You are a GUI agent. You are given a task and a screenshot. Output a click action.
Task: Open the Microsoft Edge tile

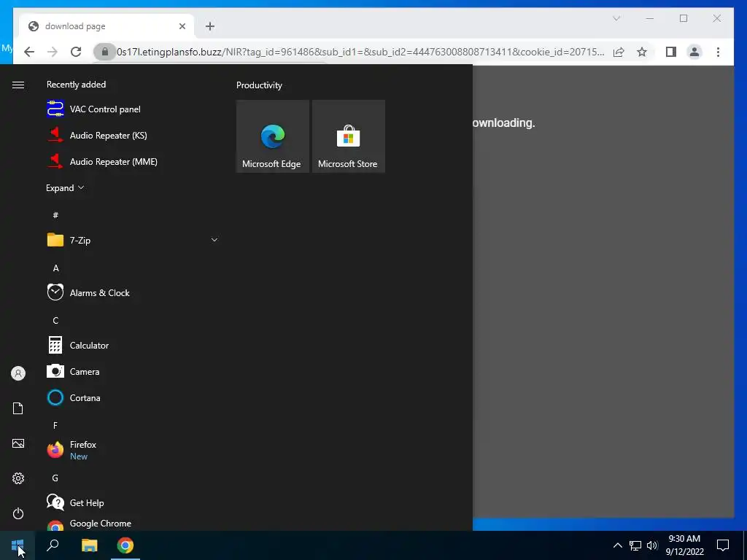pos(273,136)
